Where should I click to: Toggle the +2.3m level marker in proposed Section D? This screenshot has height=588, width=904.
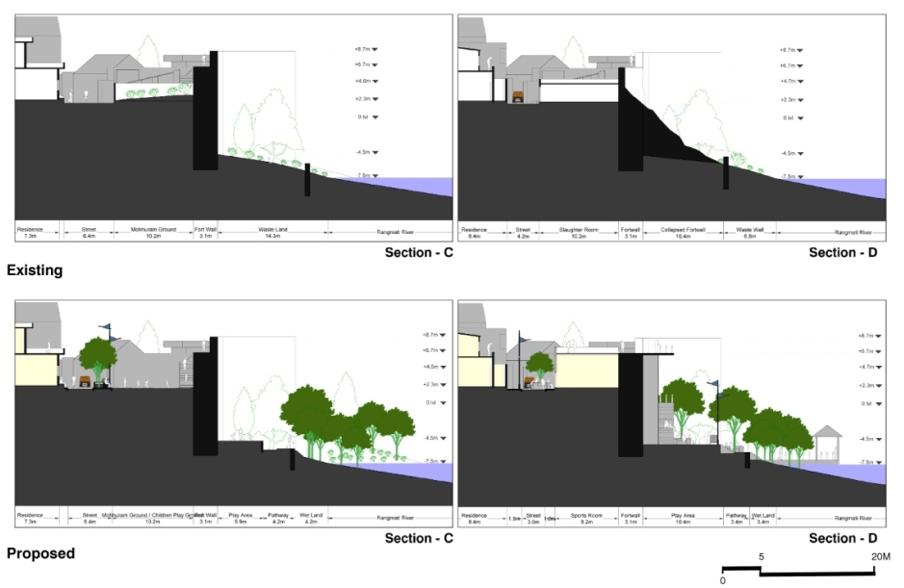point(879,385)
